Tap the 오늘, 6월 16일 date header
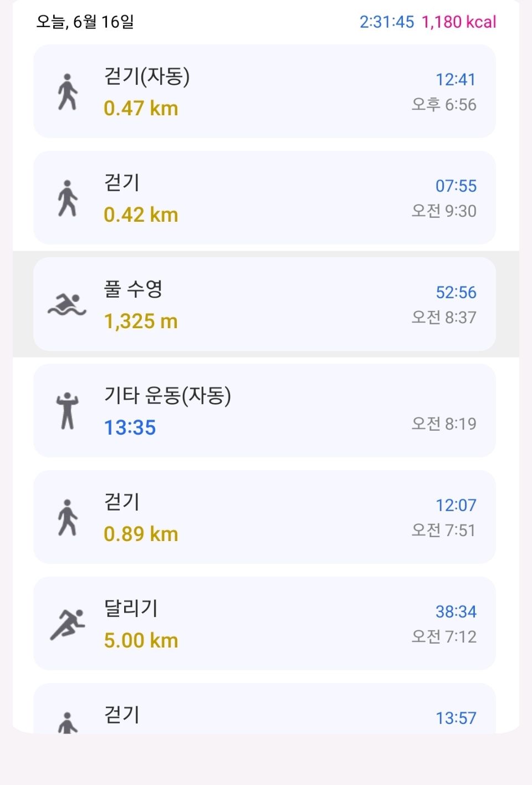 [85, 22]
